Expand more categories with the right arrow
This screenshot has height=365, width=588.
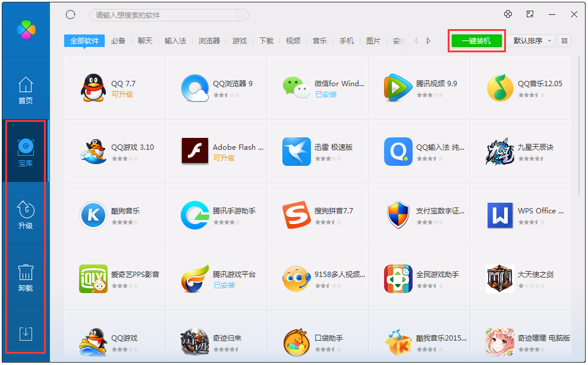pyautogui.click(x=428, y=41)
